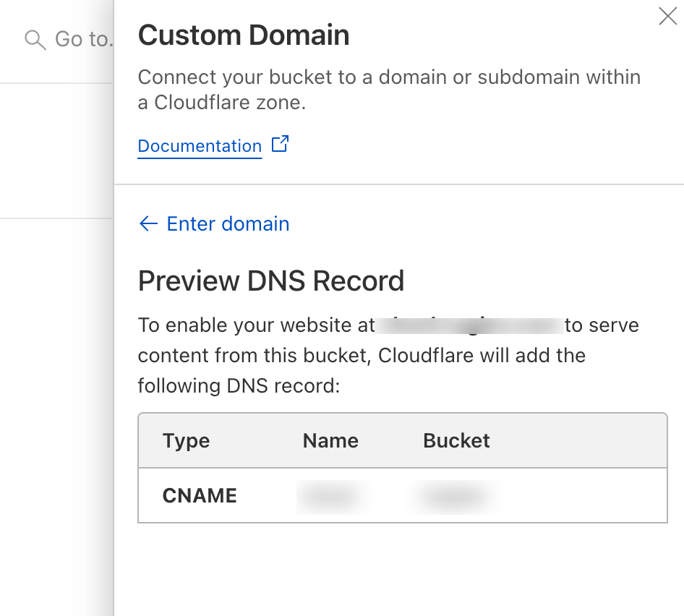This screenshot has width=684, height=616.
Task: Click the Preview DNS Record heading
Action: click(x=271, y=281)
